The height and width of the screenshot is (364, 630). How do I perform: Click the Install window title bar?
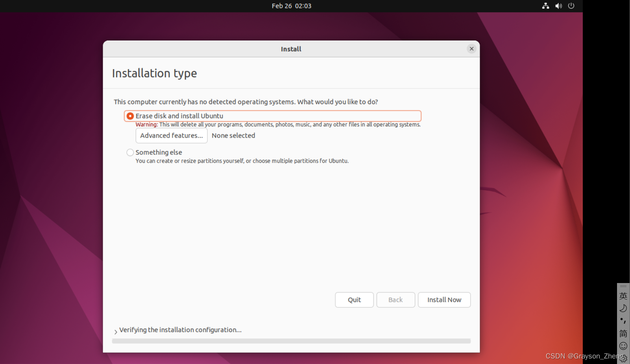click(x=291, y=49)
